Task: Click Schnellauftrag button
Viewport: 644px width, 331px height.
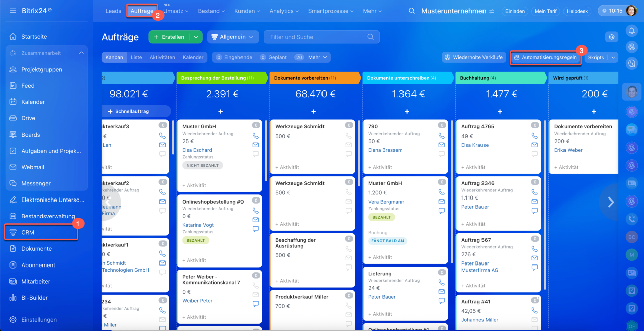Action: coord(132,111)
